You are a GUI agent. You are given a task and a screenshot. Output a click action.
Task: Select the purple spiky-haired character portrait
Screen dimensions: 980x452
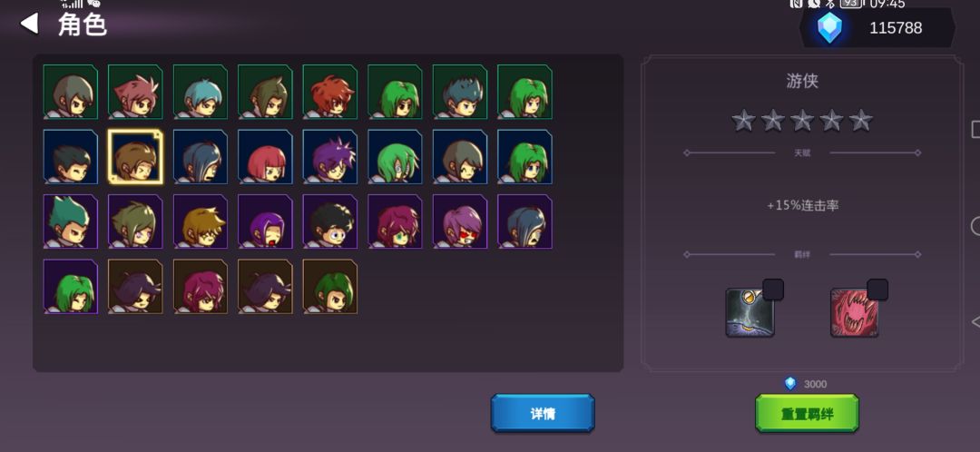pyautogui.click(x=330, y=157)
